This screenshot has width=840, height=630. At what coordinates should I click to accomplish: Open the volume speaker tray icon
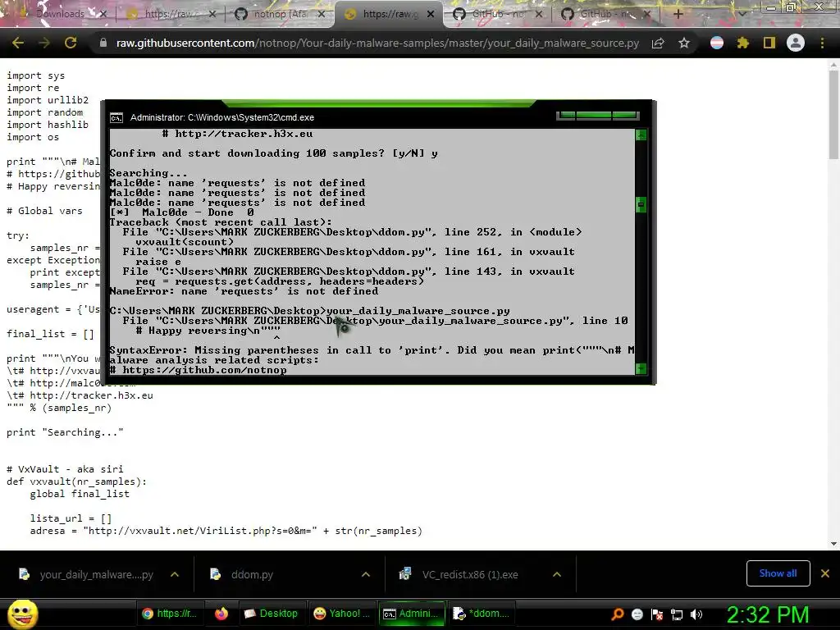696,614
